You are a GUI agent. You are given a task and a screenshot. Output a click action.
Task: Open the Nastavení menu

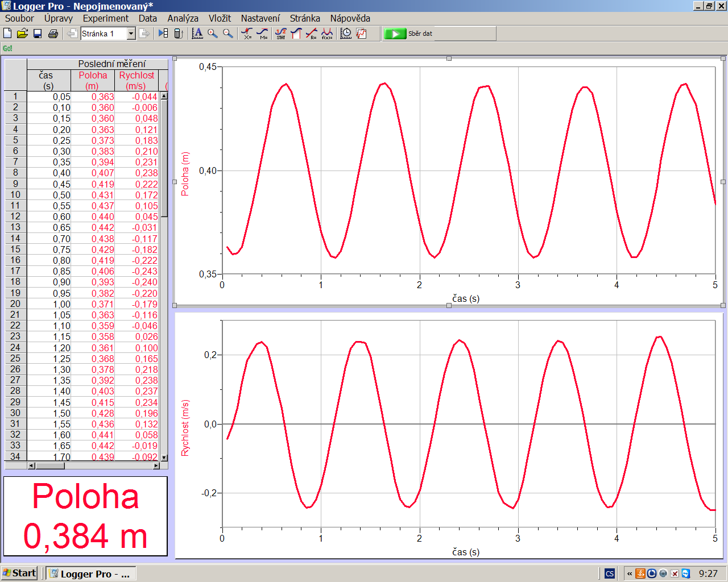260,18
